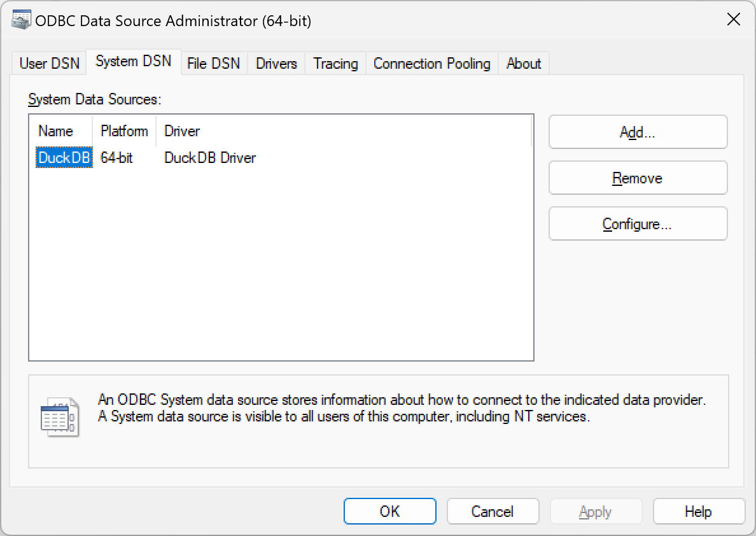Screen dimensions: 756x536
Task: Open the Tracing tab
Action: click(x=335, y=63)
